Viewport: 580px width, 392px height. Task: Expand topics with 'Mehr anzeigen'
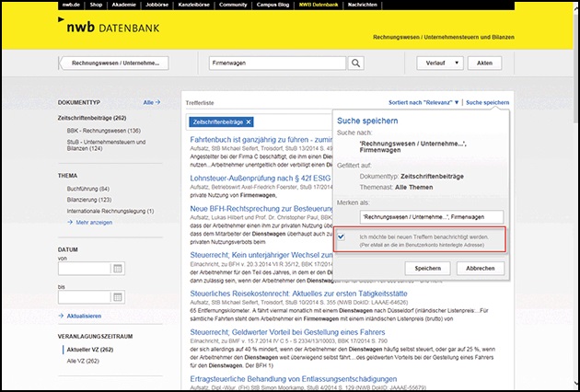tap(94, 222)
